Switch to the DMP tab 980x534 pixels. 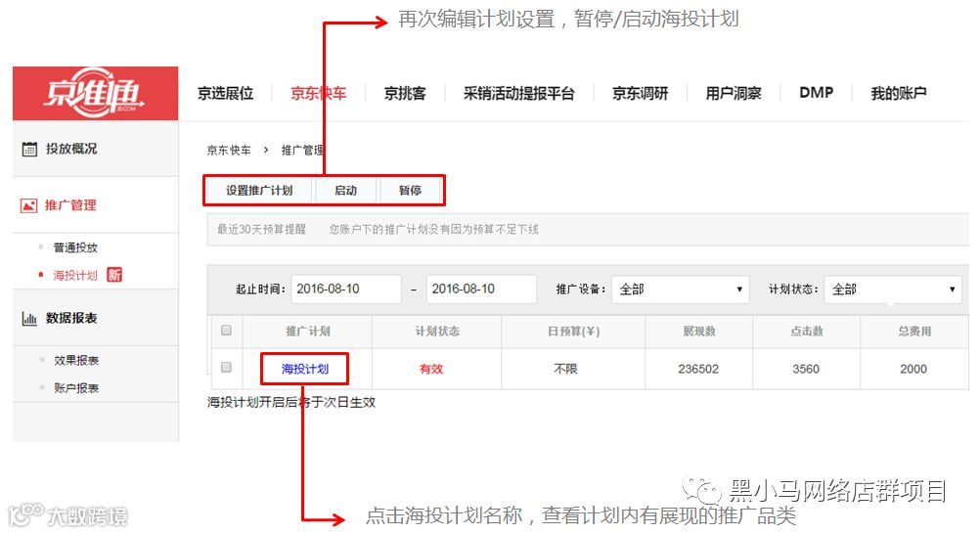(x=817, y=93)
